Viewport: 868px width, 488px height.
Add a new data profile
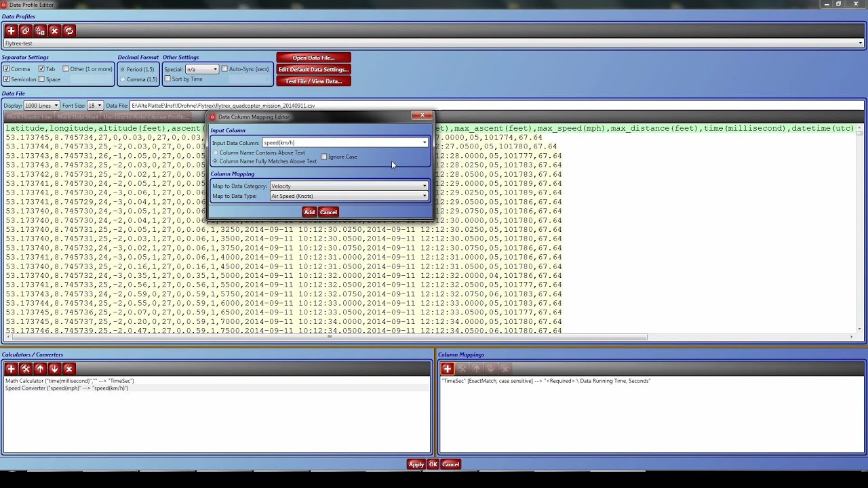point(11,30)
